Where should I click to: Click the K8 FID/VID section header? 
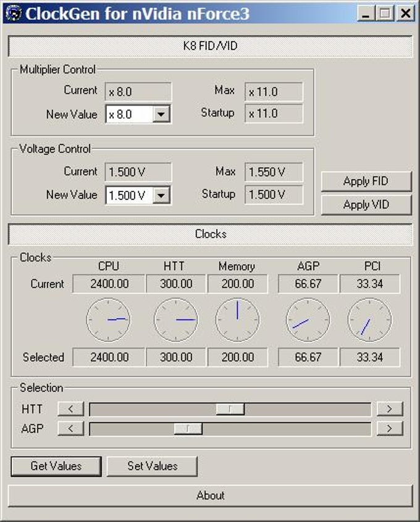(x=211, y=46)
